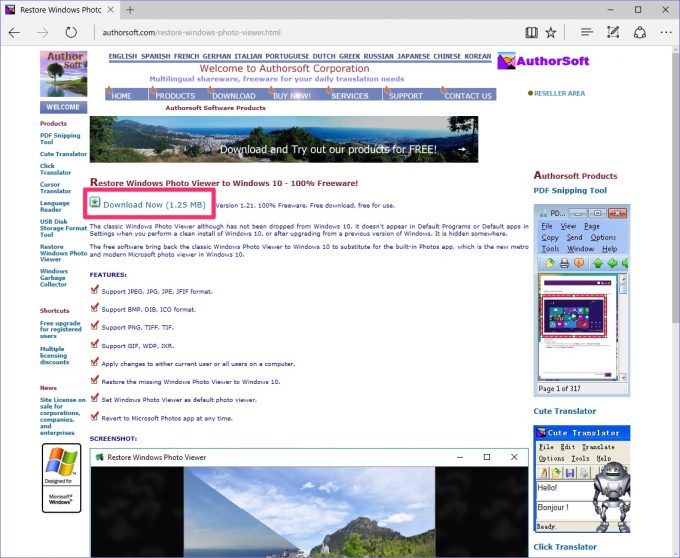Open a new browser tab with plus
The height and width of the screenshot is (558, 680).
(130, 10)
